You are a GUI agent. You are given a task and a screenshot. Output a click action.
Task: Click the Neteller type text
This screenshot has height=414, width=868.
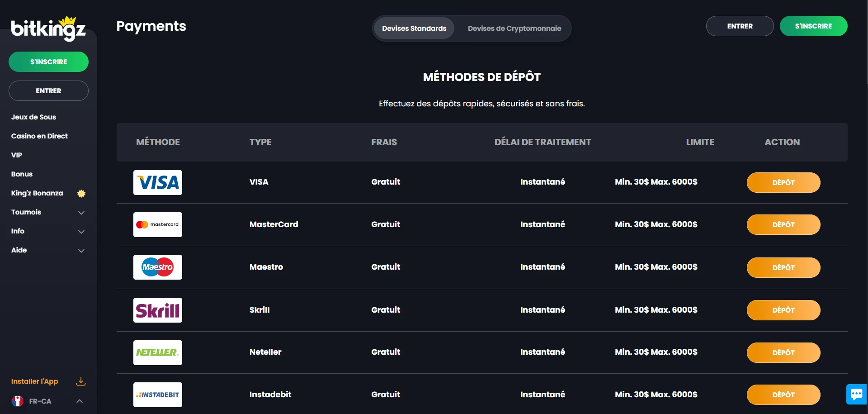click(x=265, y=352)
